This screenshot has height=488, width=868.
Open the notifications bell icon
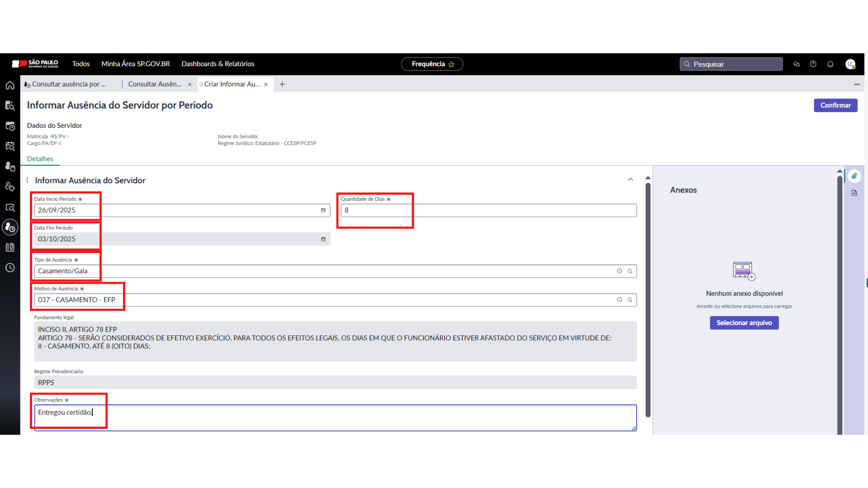830,64
